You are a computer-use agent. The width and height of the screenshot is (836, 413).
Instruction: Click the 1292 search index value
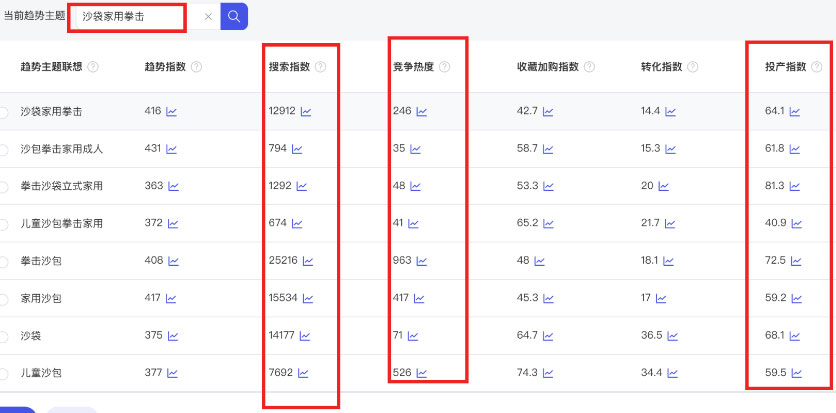[x=280, y=186]
